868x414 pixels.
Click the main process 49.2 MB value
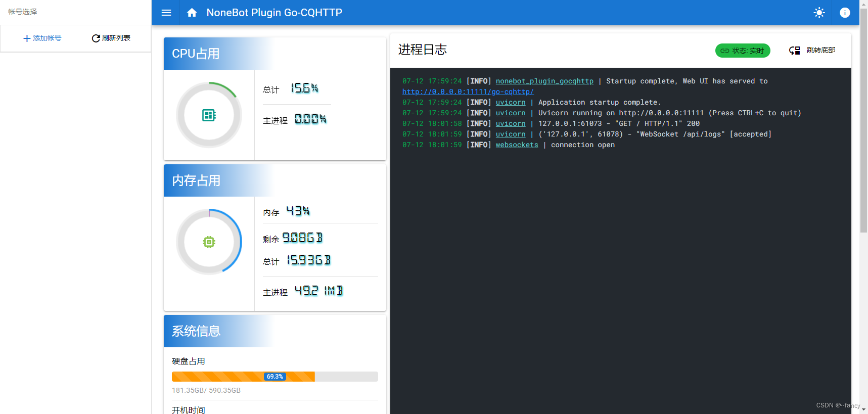pos(318,291)
